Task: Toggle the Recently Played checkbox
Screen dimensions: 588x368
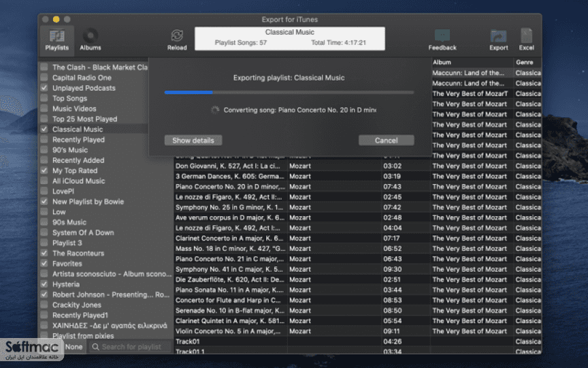Action: pyautogui.click(x=44, y=140)
